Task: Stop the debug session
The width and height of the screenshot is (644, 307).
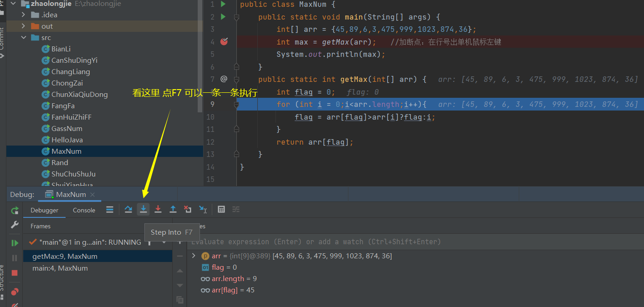Action: coord(15,272)
